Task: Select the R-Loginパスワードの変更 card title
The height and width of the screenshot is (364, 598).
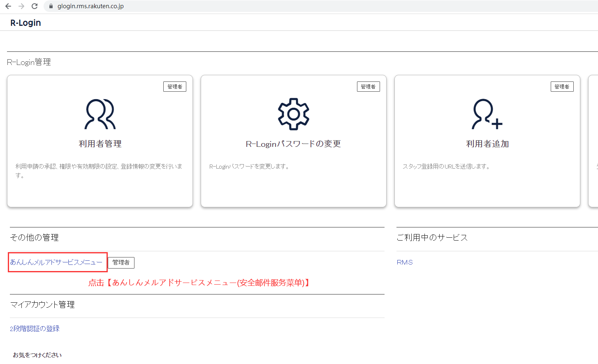Action: click(293, 144)
